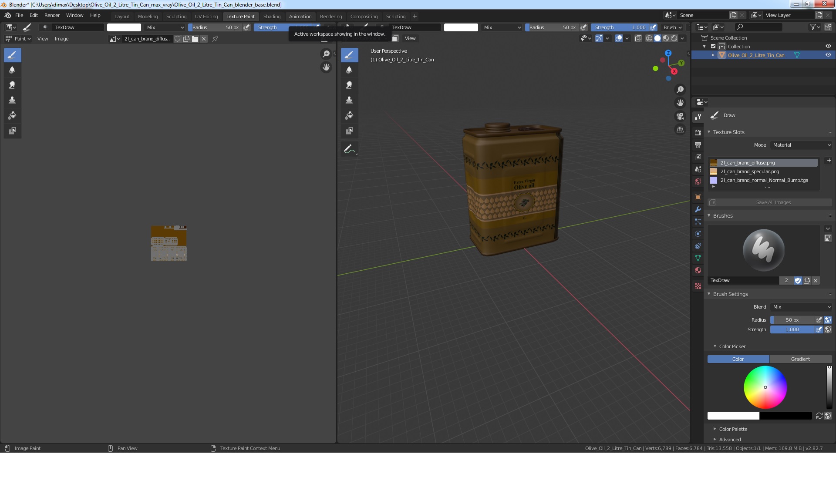Toggle camera view in the 3D viewport

coord(680,116)
